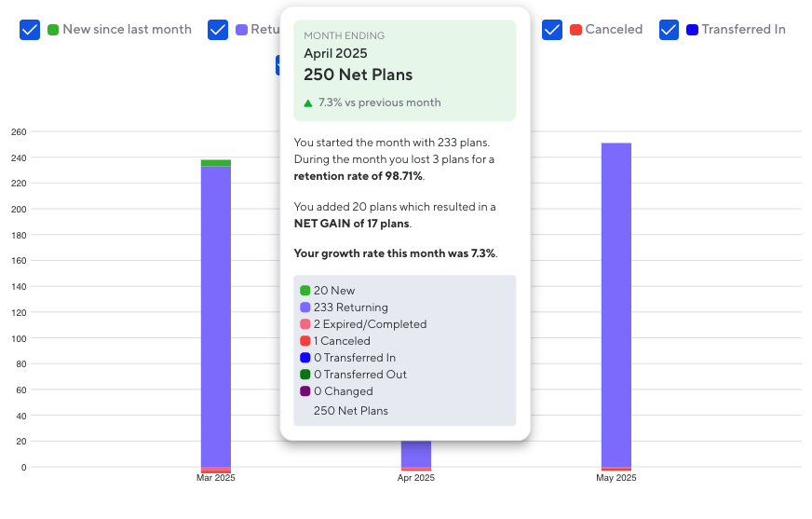The width and height of the screenshot is (812, 519).
Task: Click green dot next to 20 New
Action: click(305, 291)
